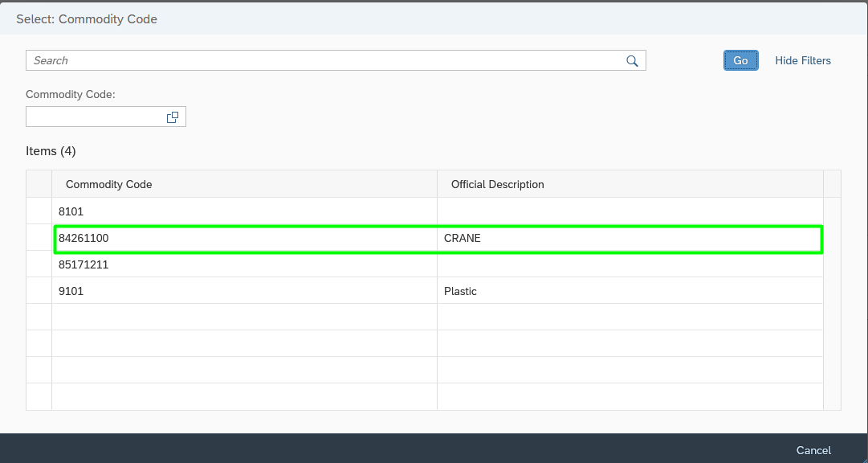This screenshot has width=868, height=463.
Task: Click the Go button
Action: coord(740,60)
